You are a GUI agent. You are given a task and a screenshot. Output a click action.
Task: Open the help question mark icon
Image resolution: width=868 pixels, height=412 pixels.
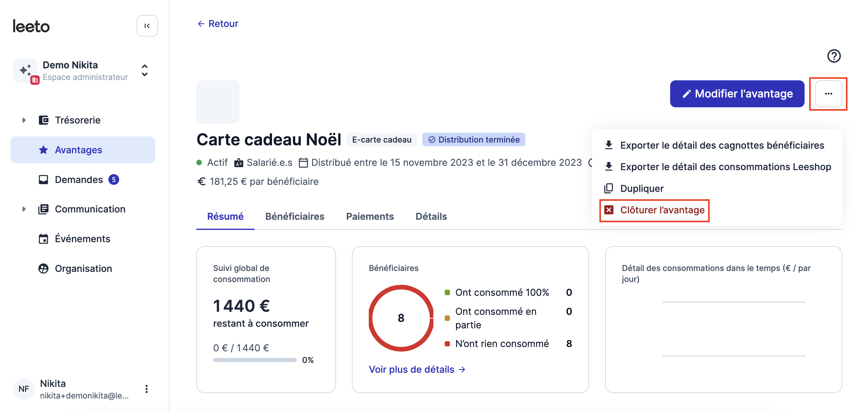(x=834, y=56)
